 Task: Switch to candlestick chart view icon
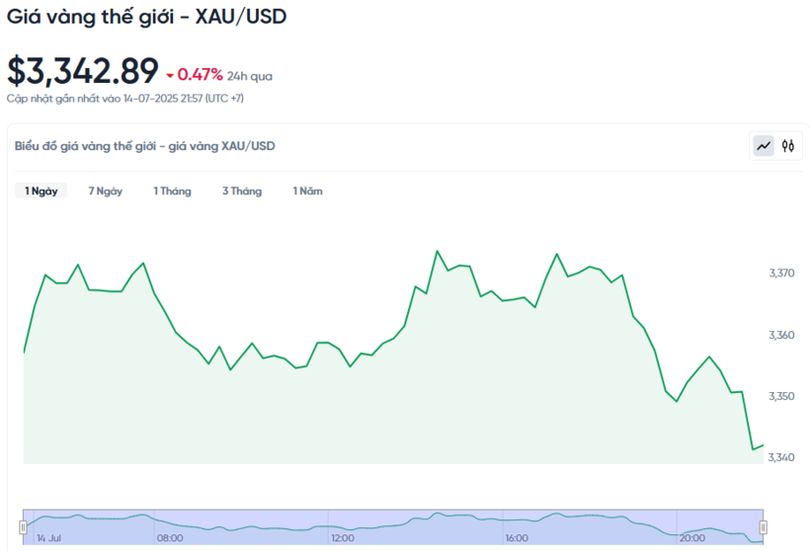click(788, 146)
